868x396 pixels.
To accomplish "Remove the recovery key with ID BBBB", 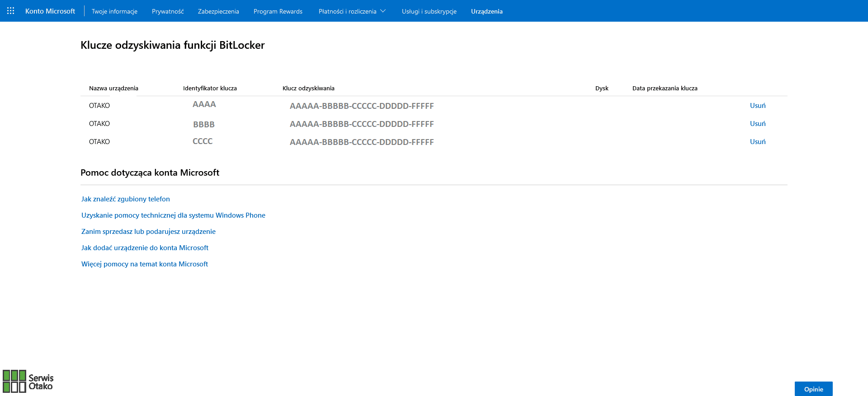I will pos(758,124).
